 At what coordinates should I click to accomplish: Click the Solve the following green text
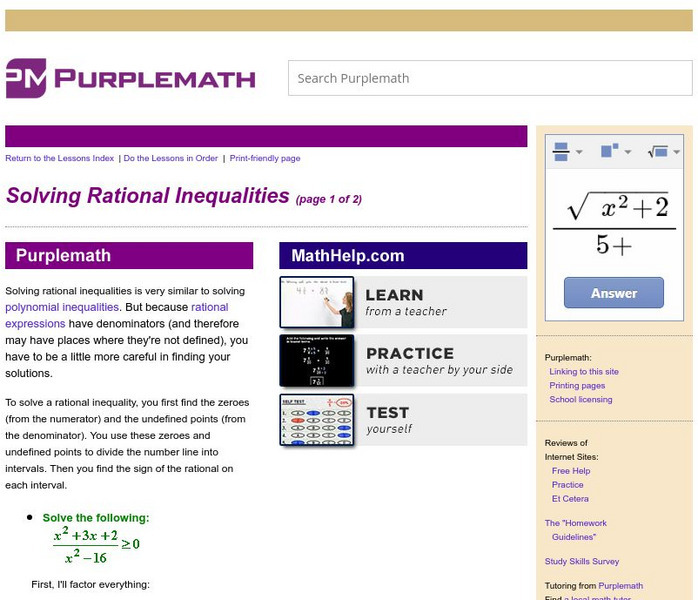pyautogui.click(x=96, y=518)
